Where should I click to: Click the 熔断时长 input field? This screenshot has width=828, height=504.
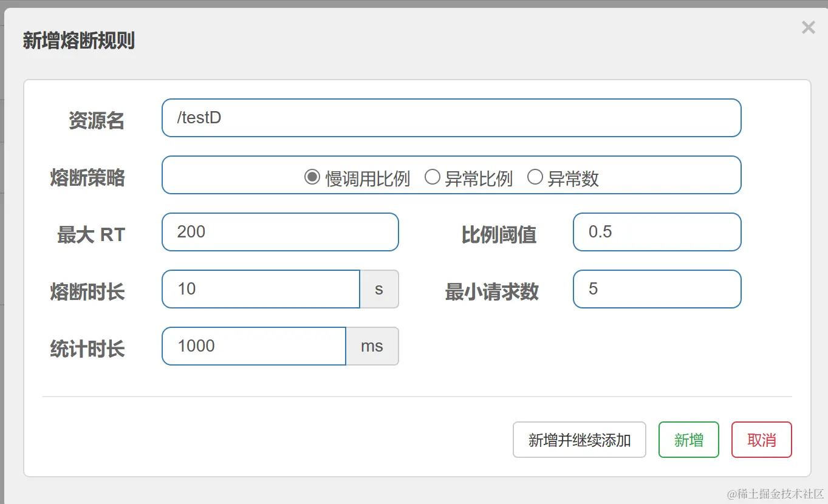[x=261, y=289]
